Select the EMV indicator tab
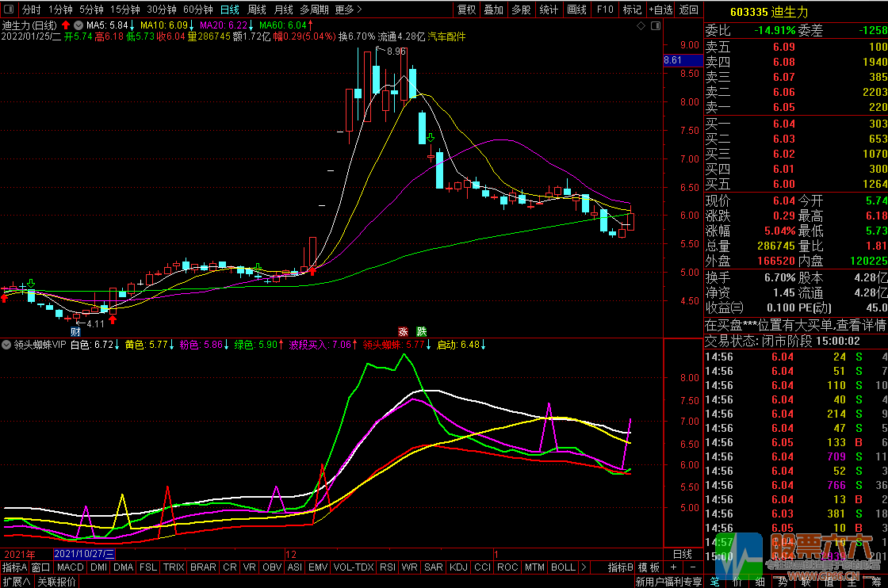Screen dimensions: 888x588 [x=318, y=567]
